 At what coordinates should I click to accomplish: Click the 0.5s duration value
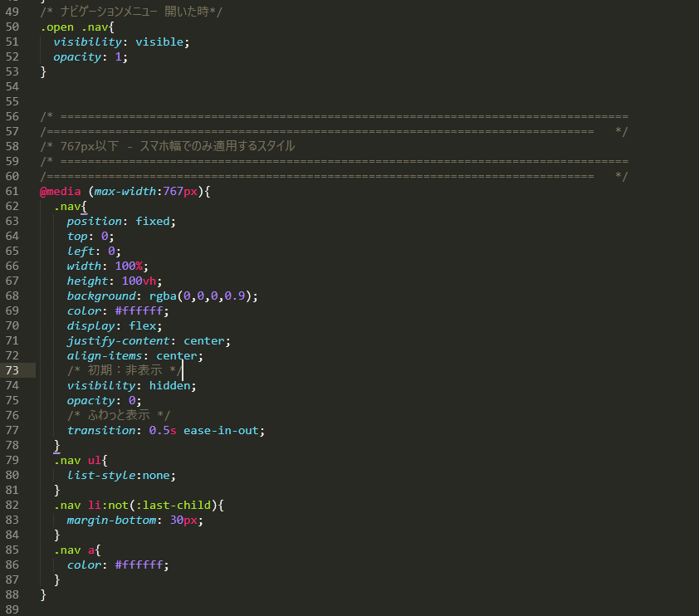pos(163,431)
